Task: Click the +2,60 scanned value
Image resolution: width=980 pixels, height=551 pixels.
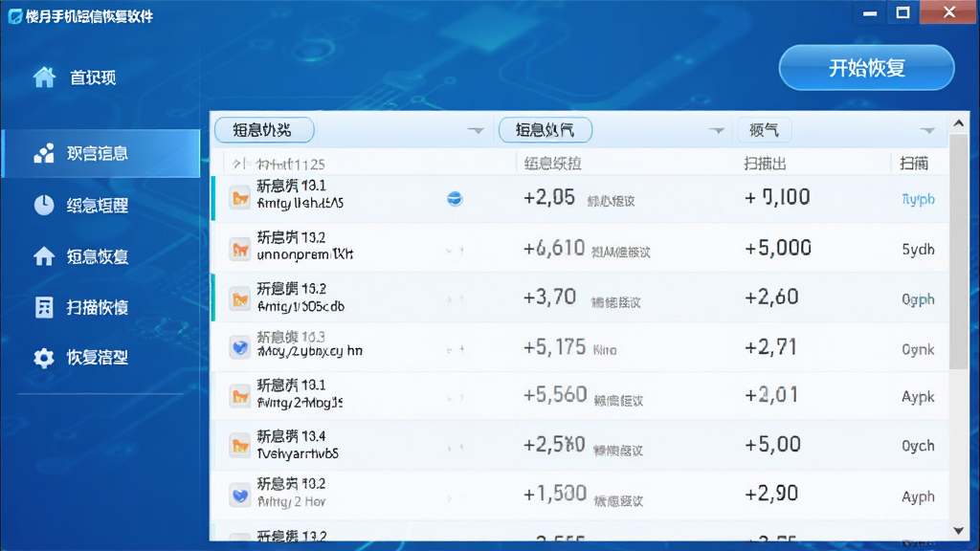Action: tap(771, 297)
